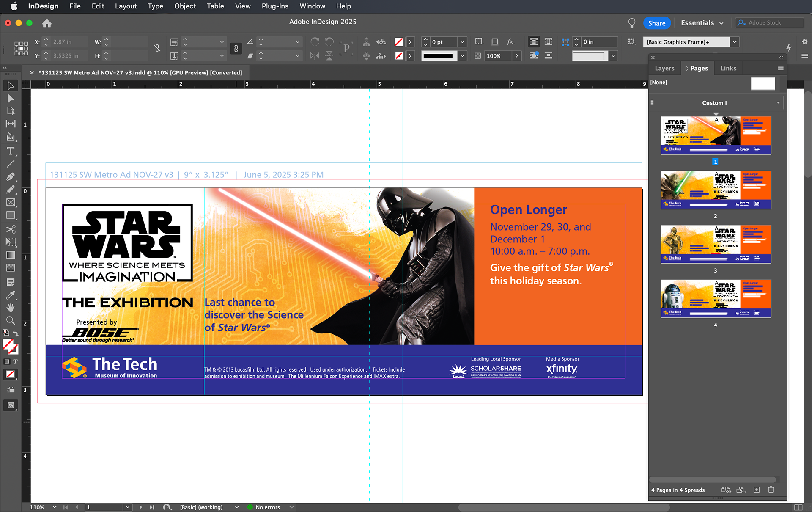Select the Rectangle tool
Image resolution: width=812 pixels, height=512 pixels.
point(11,215)
